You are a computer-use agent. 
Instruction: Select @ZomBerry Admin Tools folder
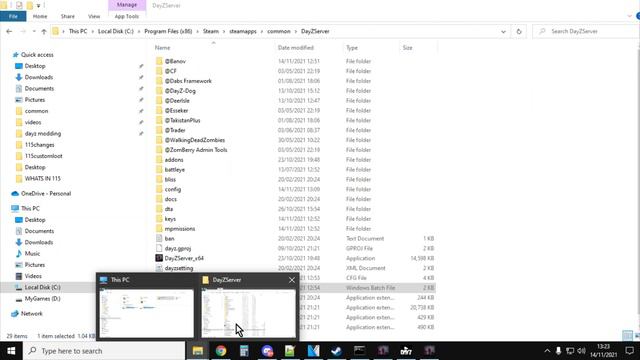click(196, 150)
